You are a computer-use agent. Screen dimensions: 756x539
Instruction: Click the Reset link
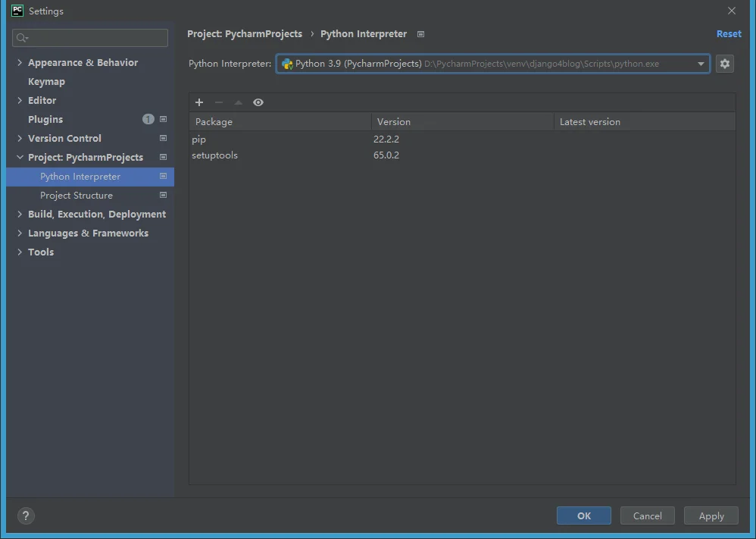(x=729, y=34)
